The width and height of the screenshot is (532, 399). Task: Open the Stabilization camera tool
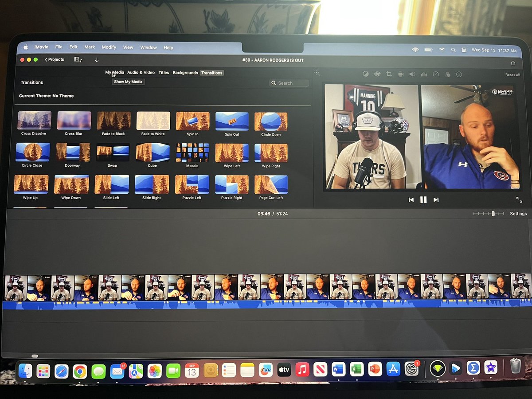pyautogui.click(x=401, y=74)
